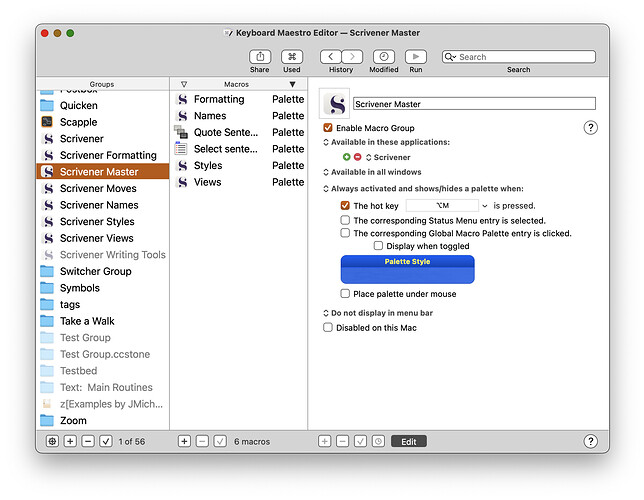Click the Modified clock toolbar icon

[x=384, y=57]
